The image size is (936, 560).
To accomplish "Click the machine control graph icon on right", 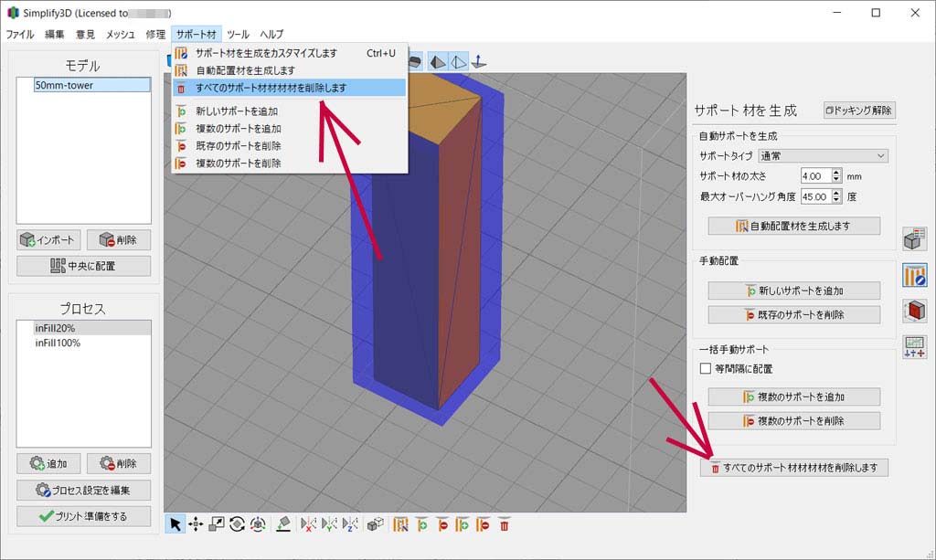I will pyautogui.click(x=914, y=346).
